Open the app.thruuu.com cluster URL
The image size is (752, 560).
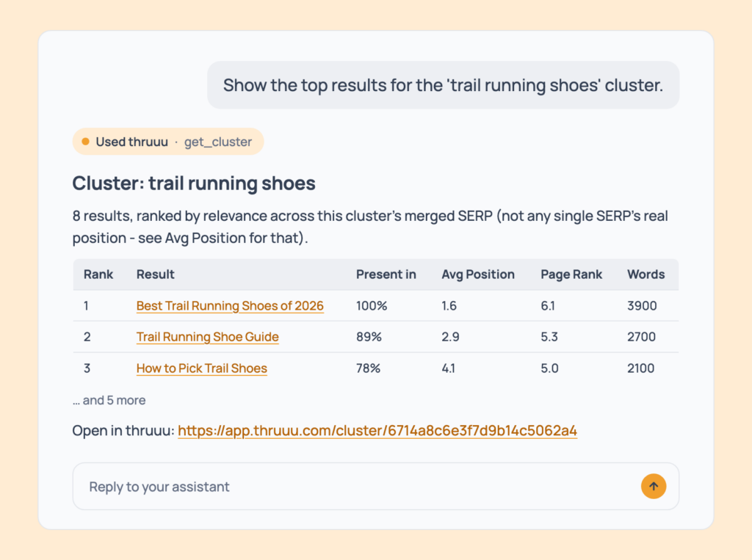click(377, 431)
